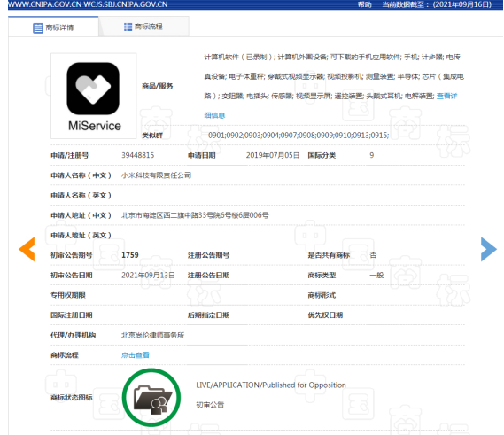The image size is (504, 435).
Task: Click the preliminary announcement issue number 1759
Action: tap(130, 255)
